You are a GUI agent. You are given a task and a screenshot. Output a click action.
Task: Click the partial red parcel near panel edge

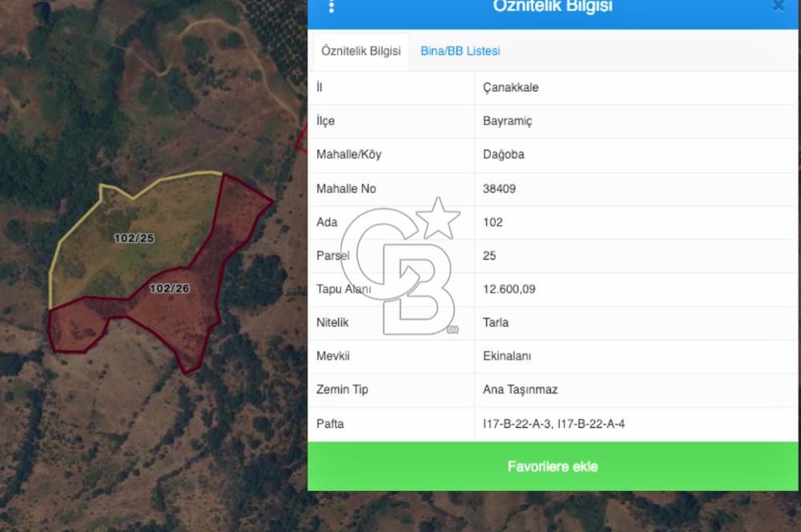coord(302,139)
